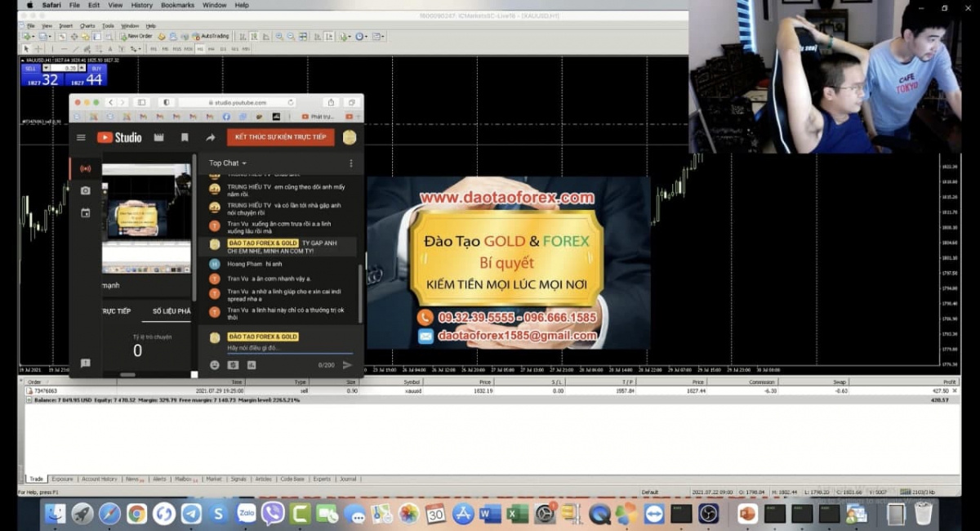
Task: Select the crosshair cursor tool
Action: (x=38, y=49)
